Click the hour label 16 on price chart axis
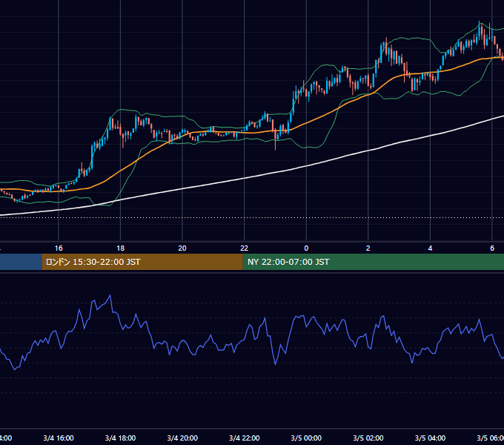This screenshot has width=504, height=445. pyautogui.click(x=59, y=248)
